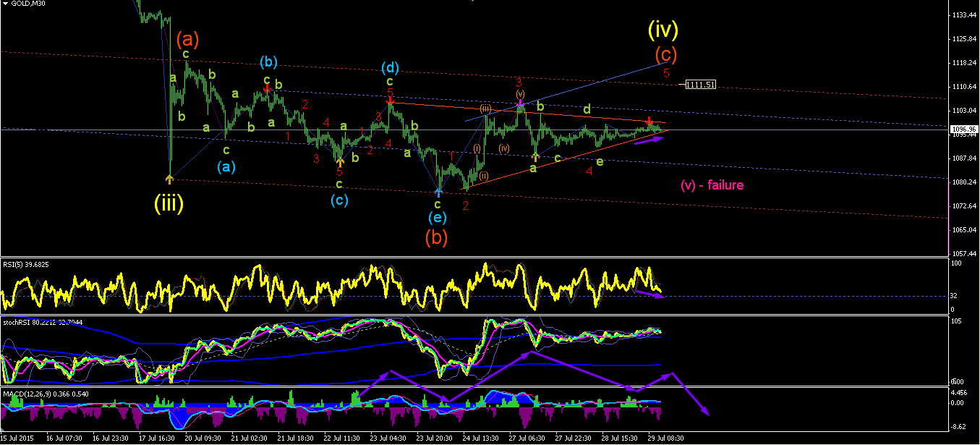This screenshot has width=980, height=445.
Task: Click the dropdown arrow before GOLD,M30
Action: tap(5, 4)
